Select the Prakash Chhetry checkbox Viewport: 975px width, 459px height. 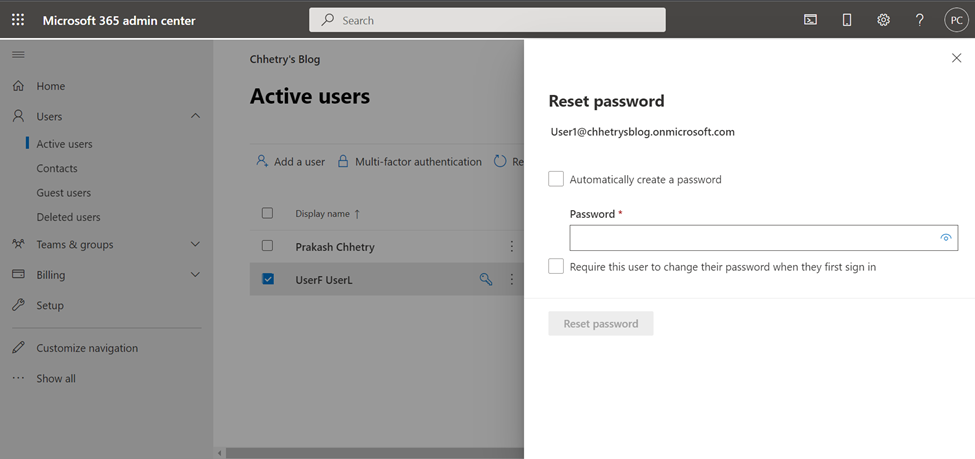267,246
